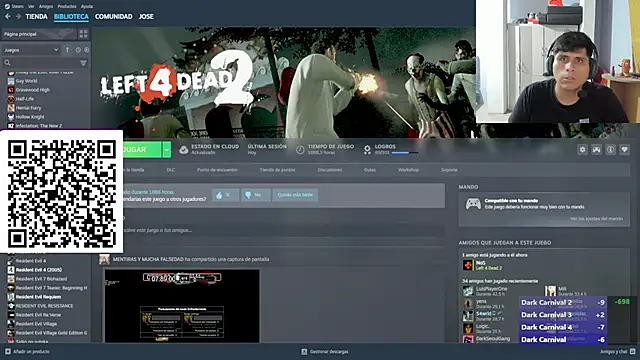Open Gestionar descargas in the bottom bar
This screenshot has height=360, width=640.
tap(325, 351)
